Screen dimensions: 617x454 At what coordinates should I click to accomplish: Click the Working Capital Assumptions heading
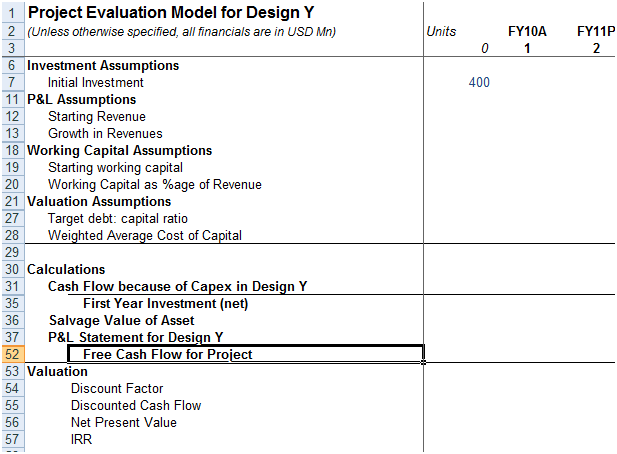(119, 150)
